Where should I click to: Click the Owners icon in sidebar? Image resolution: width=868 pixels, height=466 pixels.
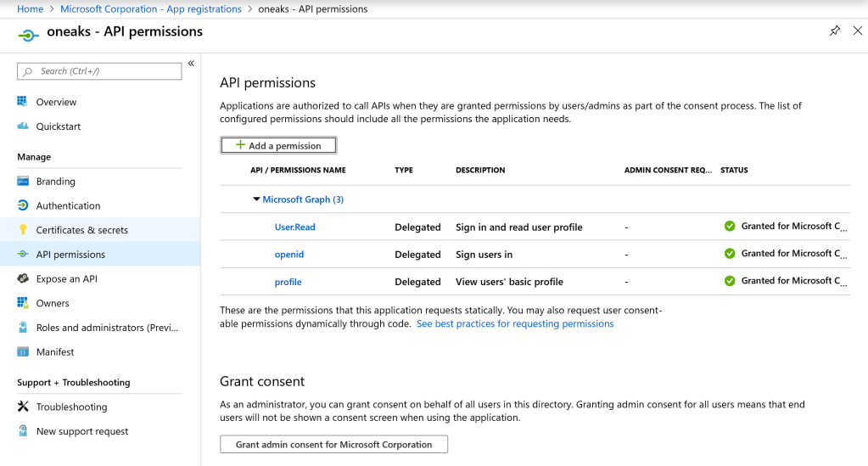(x=23, y=303)
